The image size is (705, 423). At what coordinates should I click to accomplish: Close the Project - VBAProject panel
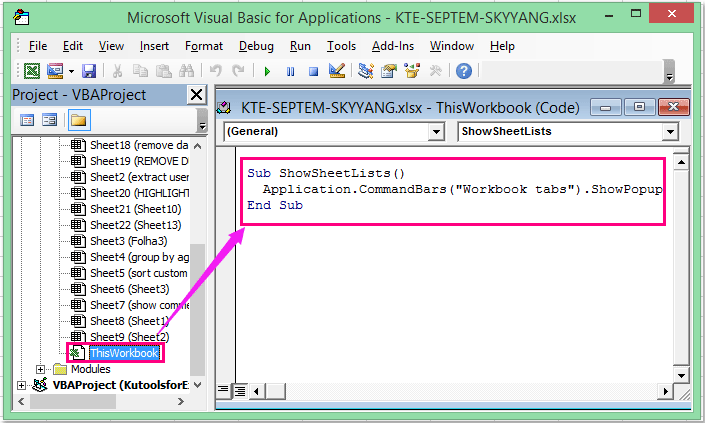coord(196,95)
